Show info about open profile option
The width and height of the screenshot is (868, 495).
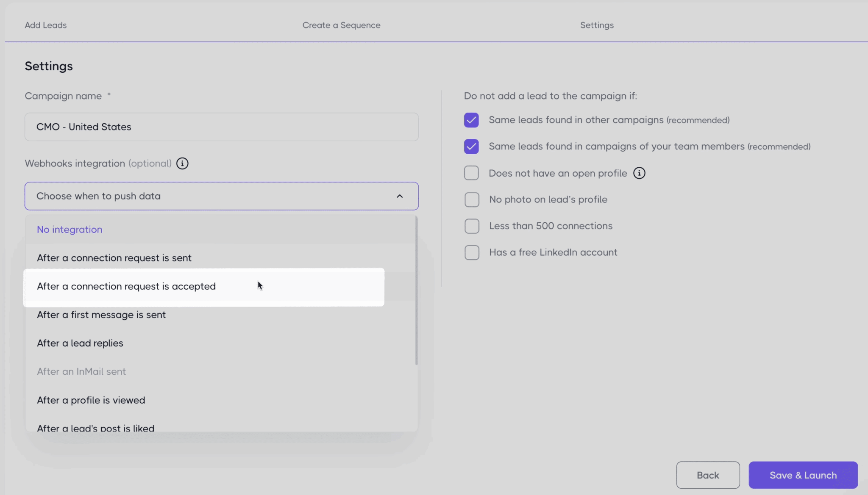click(639, 173)
